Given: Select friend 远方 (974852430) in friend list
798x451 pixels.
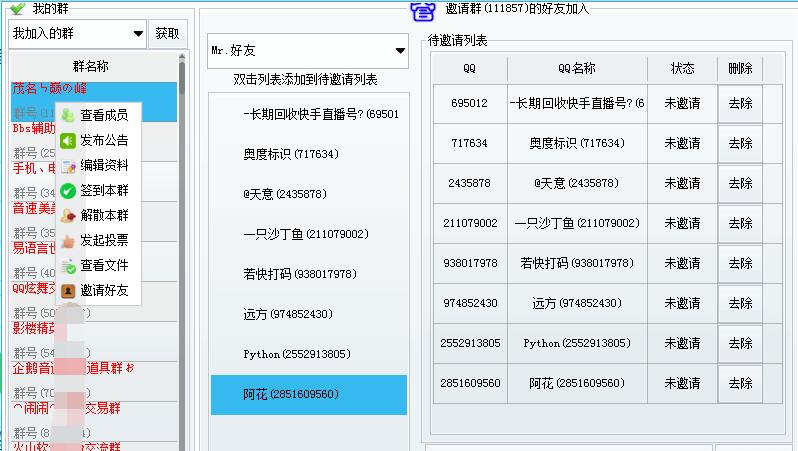Looking at the screenshot, I should [308, 314].
